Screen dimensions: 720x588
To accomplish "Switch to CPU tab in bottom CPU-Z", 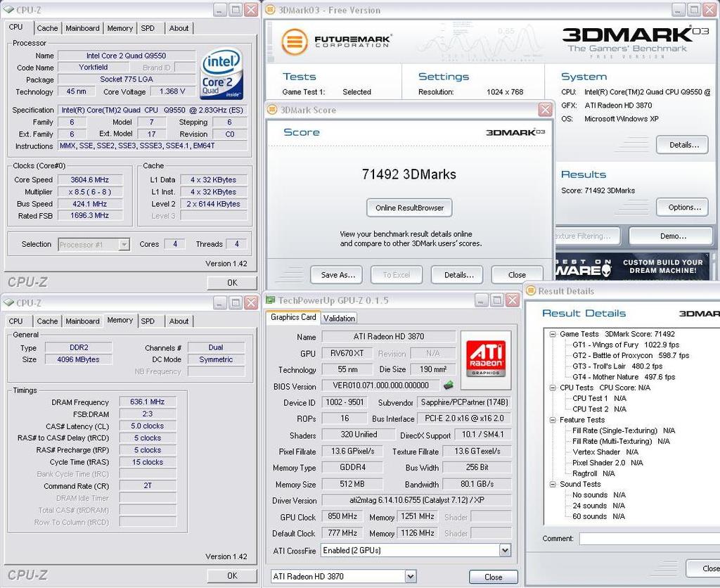I will tap(15, 321).
